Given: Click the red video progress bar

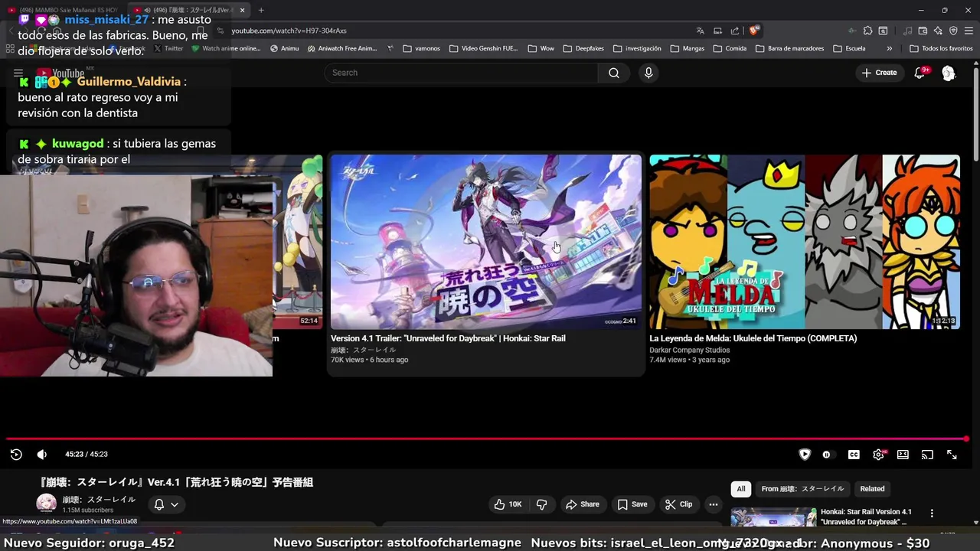Looking at the screenshot, I should click(487, 439).
